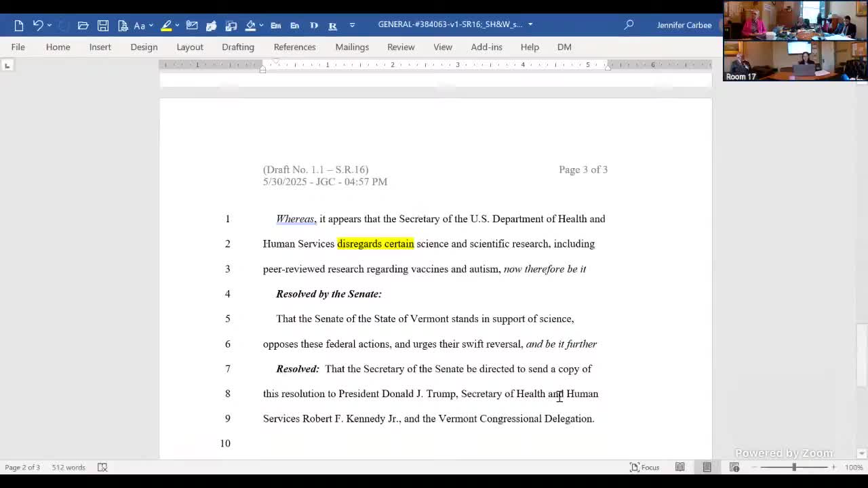Viewport: 868px width, 488px height.
Task: Click the 512 words count in status bar
Action: (x=68, y=467)
